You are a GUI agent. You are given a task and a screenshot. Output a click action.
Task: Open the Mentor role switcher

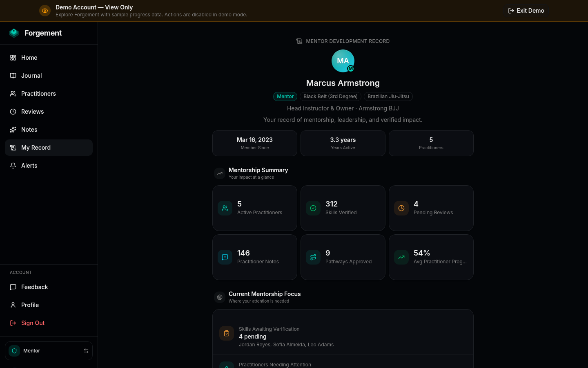(49, 351)
